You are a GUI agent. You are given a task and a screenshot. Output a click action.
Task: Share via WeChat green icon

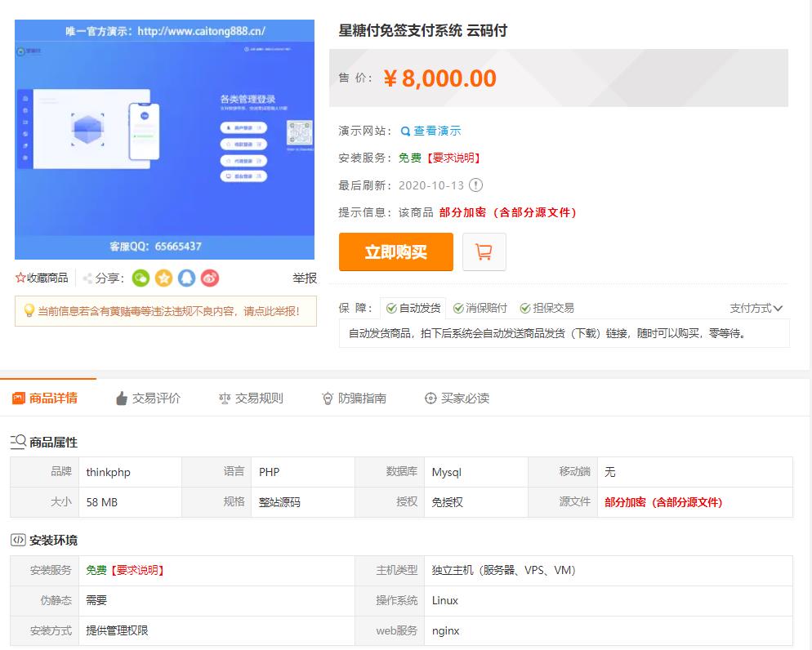(141, 278)
